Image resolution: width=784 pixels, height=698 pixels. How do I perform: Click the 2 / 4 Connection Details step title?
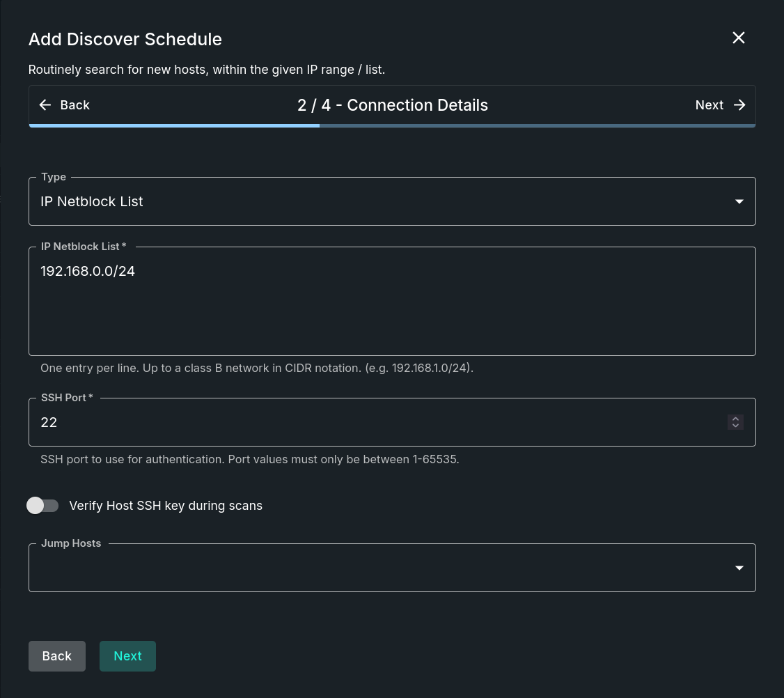[x=392, y=105]
